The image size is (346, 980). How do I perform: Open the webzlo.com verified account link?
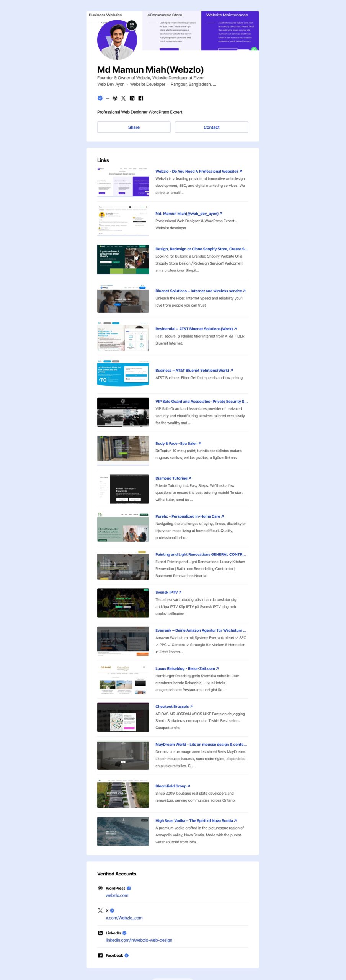[x=117, y=895]
